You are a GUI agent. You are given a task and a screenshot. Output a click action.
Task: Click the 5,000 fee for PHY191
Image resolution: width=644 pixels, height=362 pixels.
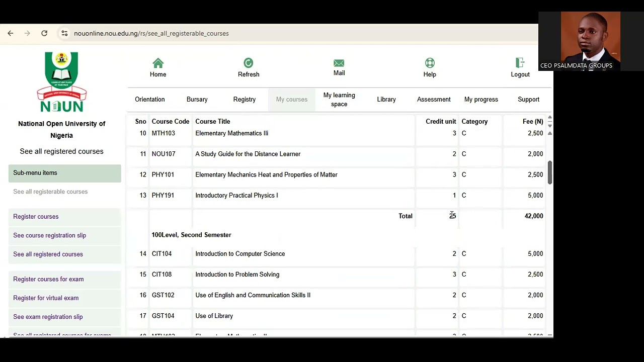point(535,195)
